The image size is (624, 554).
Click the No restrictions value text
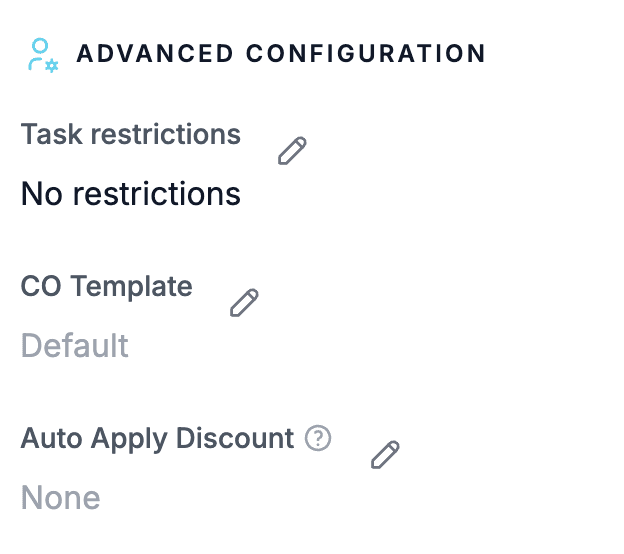click(131, 193)
